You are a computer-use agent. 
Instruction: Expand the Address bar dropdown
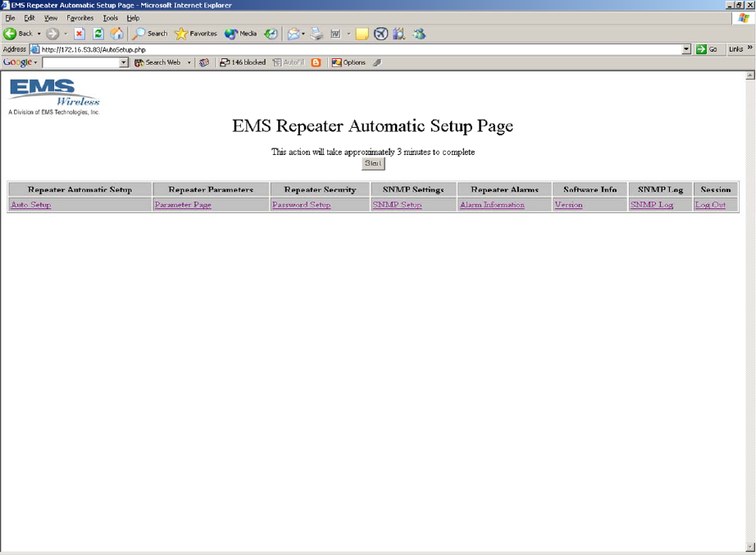[x=686, y=49]
